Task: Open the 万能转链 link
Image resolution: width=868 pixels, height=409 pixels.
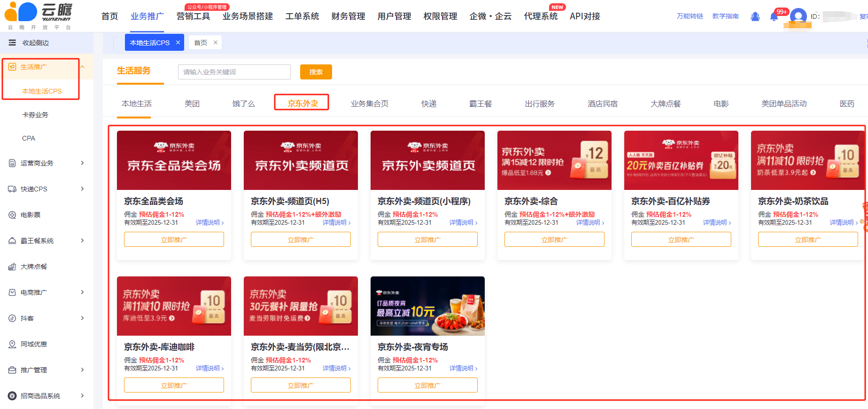Action: tap(690, 16)
